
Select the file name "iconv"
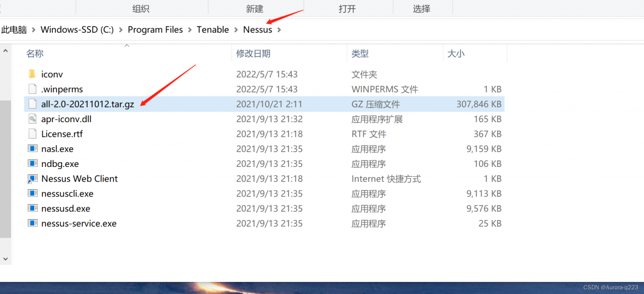click(x=52, y=74)
